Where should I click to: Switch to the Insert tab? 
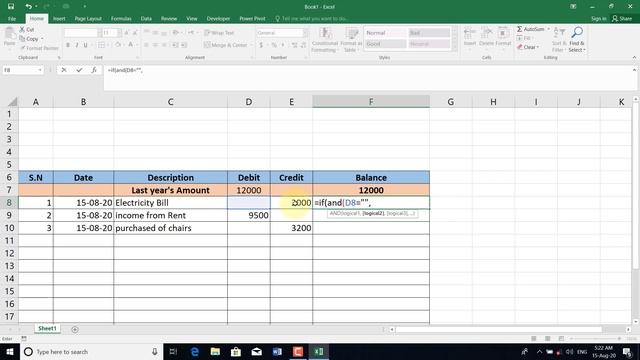pyautogui.click(x=59, y=18)
